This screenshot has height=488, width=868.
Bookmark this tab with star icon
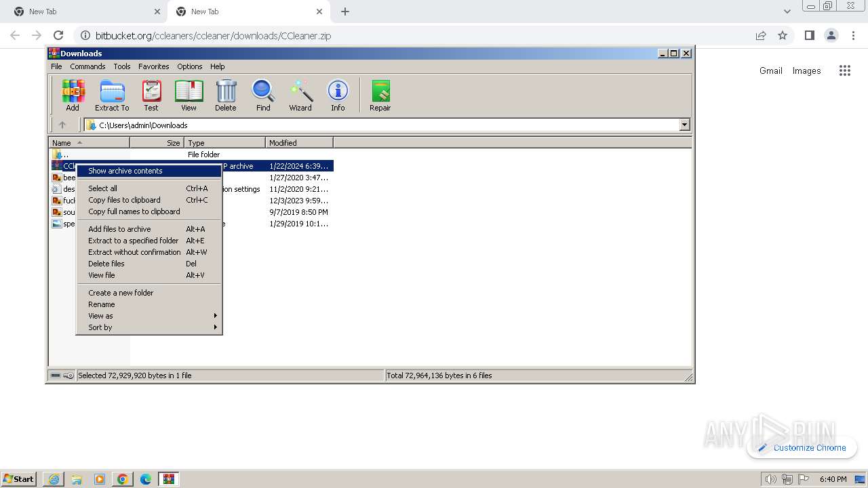coord(783,35)
